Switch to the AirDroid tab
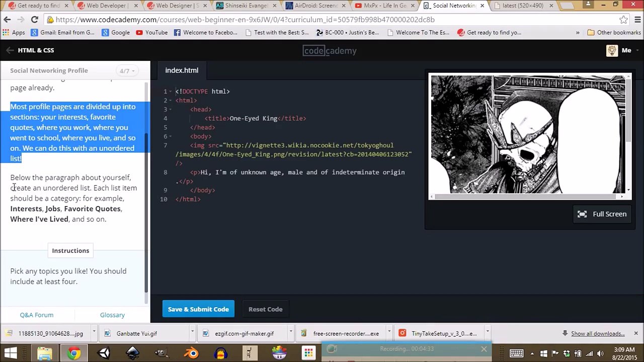Image resolution: width=644 pixels, height=362 pixels. pyautogui.click(x=316, y=6)
